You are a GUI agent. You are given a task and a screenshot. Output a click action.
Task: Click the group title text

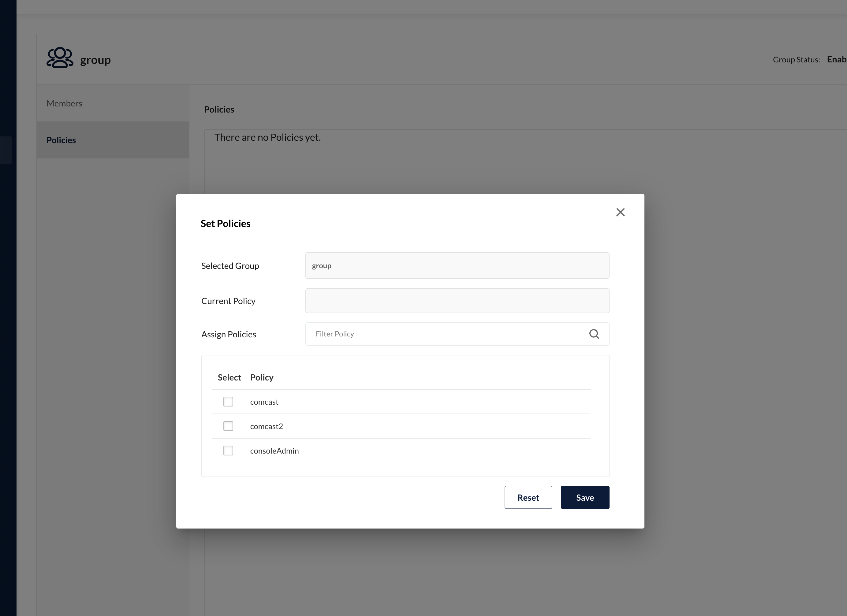(x=95, y=60)
